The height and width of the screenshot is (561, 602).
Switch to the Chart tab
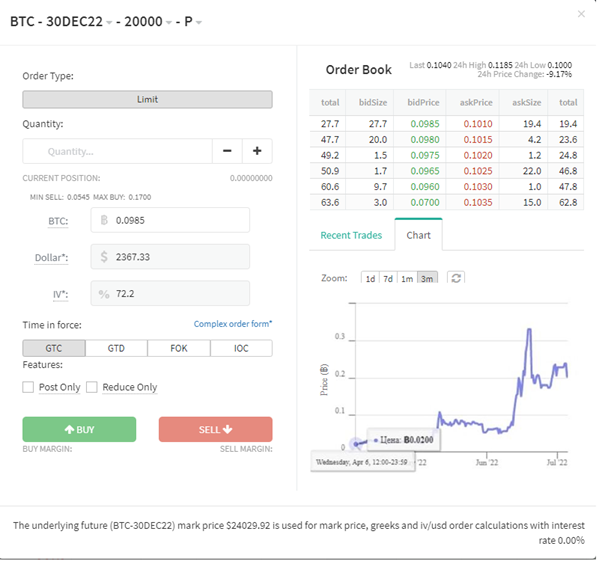418,235
